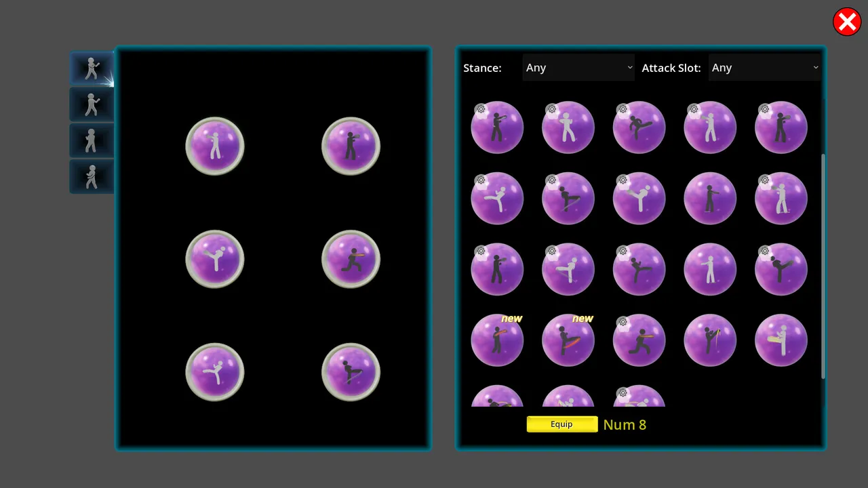Open the Stance filter dropdown

(578, 68)
